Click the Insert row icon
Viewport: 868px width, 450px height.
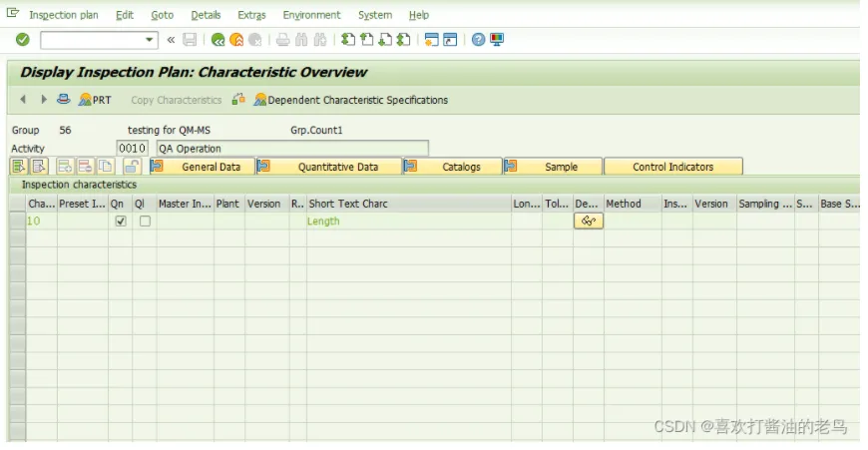tap(65, 166)
